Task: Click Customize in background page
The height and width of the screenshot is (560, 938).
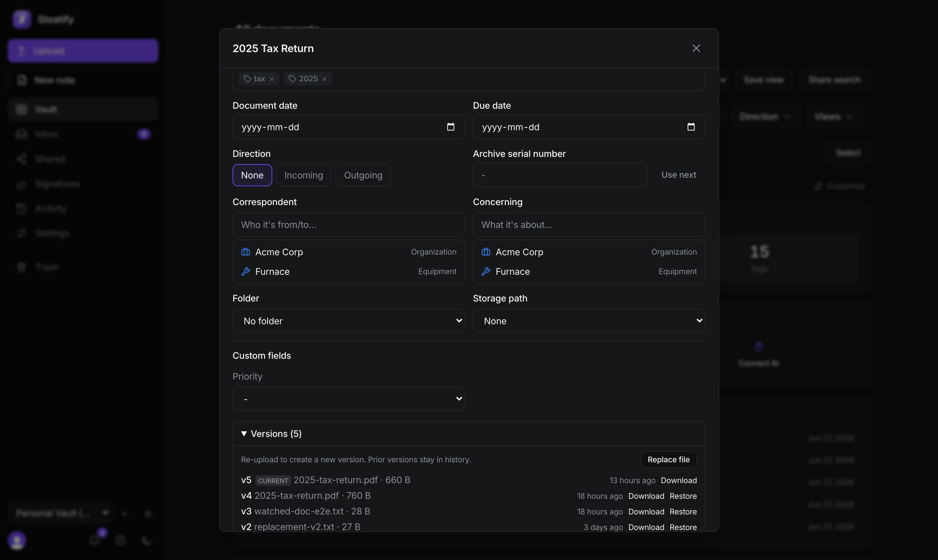Action: tap(840, 186)
